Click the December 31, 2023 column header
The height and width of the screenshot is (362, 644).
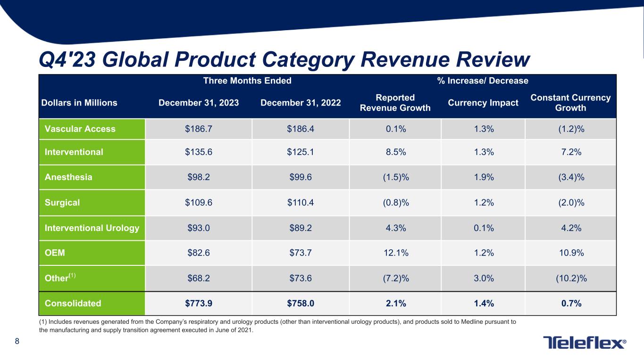click(x=199, y=103)
